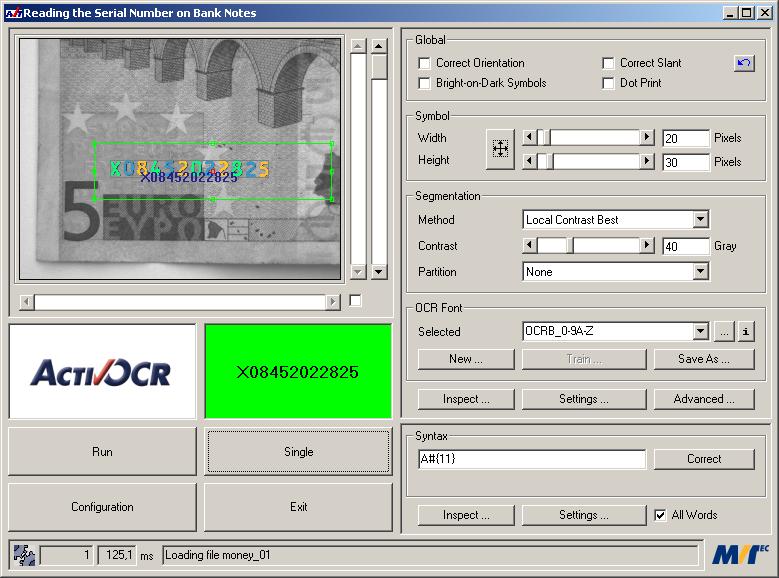
Task: Click the green OCR result display
Action: point(298,371)
